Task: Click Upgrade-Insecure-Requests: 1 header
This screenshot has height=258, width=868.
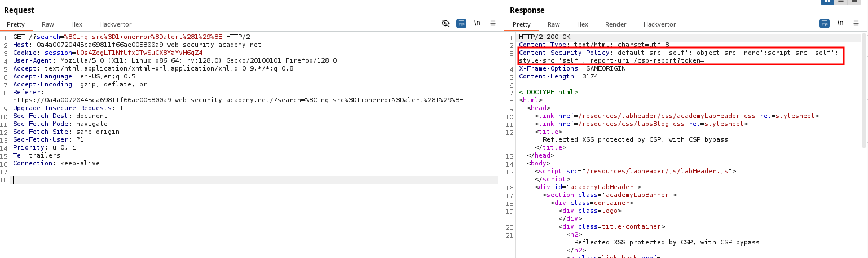Action: [68, 108]
